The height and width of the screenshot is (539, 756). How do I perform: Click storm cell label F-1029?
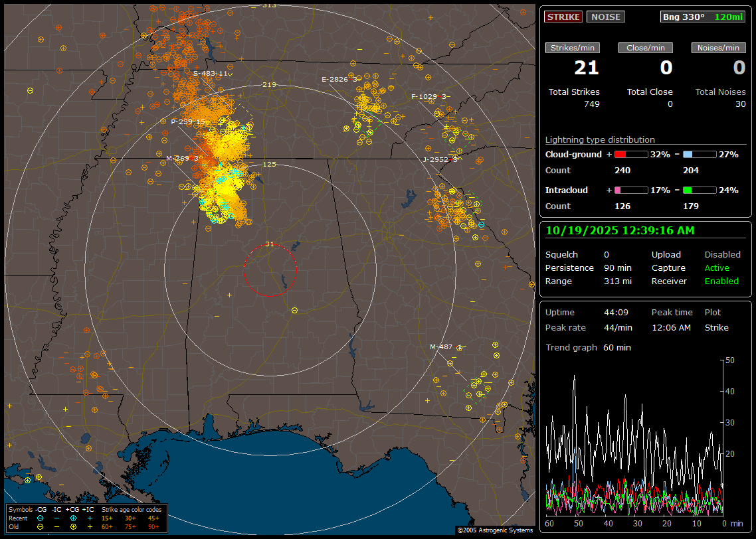click(x=428, y=97)
